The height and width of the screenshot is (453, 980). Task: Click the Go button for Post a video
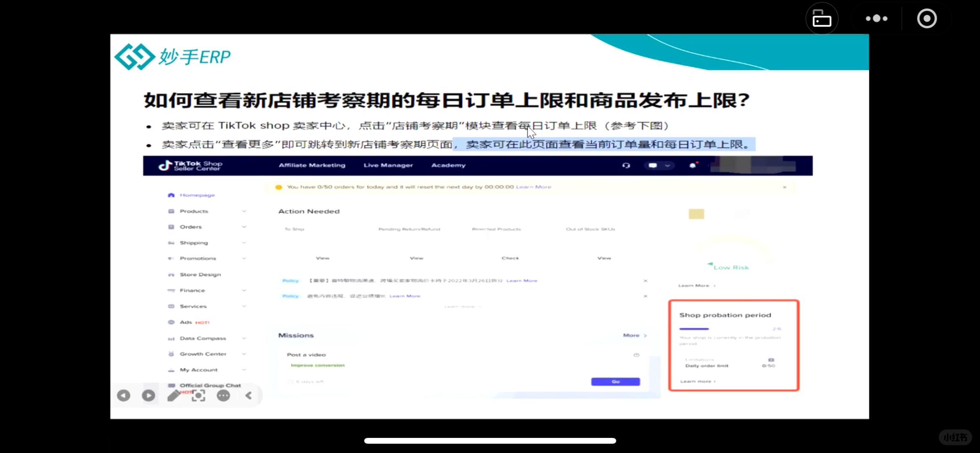pyautogui.click(x=615, y=382)
